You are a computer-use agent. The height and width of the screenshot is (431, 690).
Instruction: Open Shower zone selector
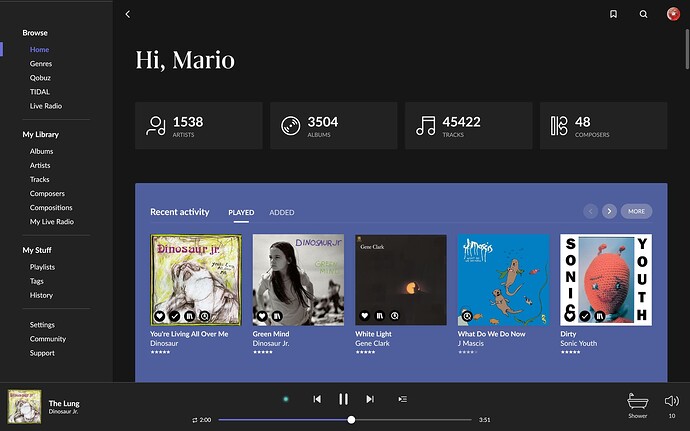pyautogui.click(x=638, y=405)
